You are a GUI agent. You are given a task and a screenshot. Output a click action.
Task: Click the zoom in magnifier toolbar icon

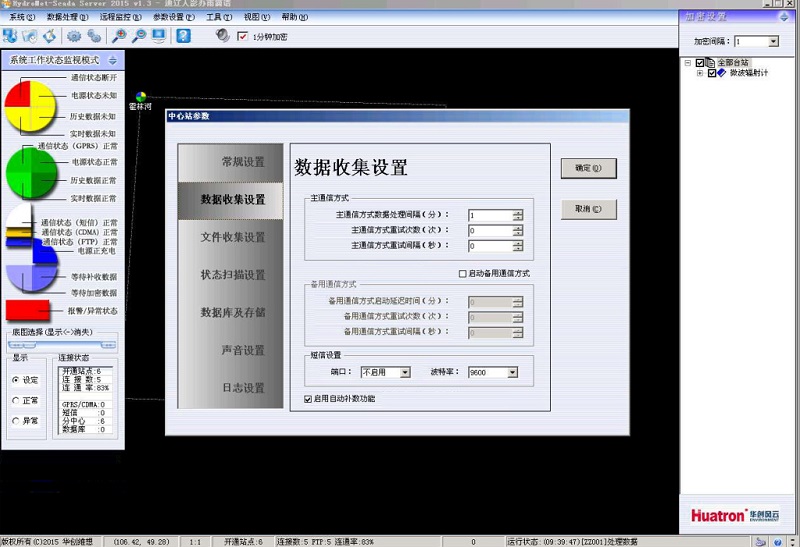[120, 36]
